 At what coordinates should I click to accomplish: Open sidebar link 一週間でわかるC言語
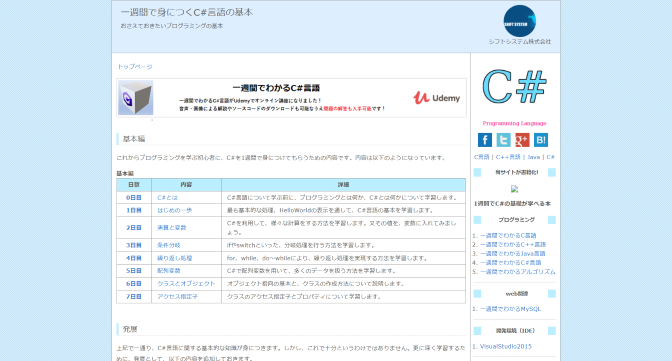tap(508, 235)
